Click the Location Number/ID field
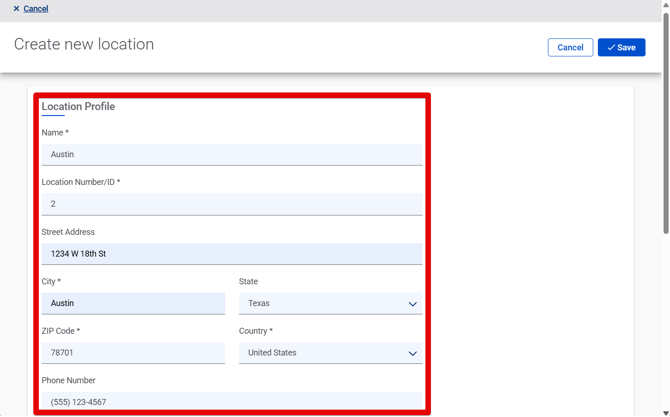 pyautogui.click(x=232, y=204)
